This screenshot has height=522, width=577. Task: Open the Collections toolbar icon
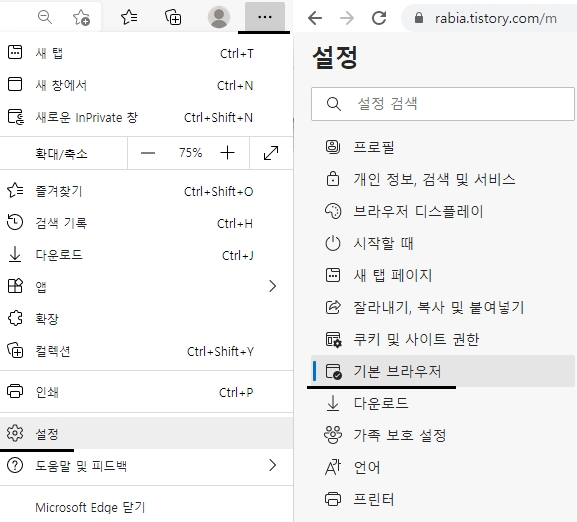173,17
